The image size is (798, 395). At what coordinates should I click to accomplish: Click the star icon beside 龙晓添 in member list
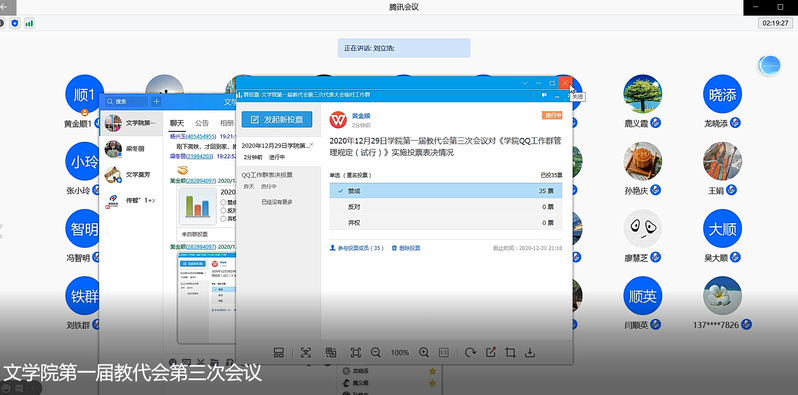[432, 372]
